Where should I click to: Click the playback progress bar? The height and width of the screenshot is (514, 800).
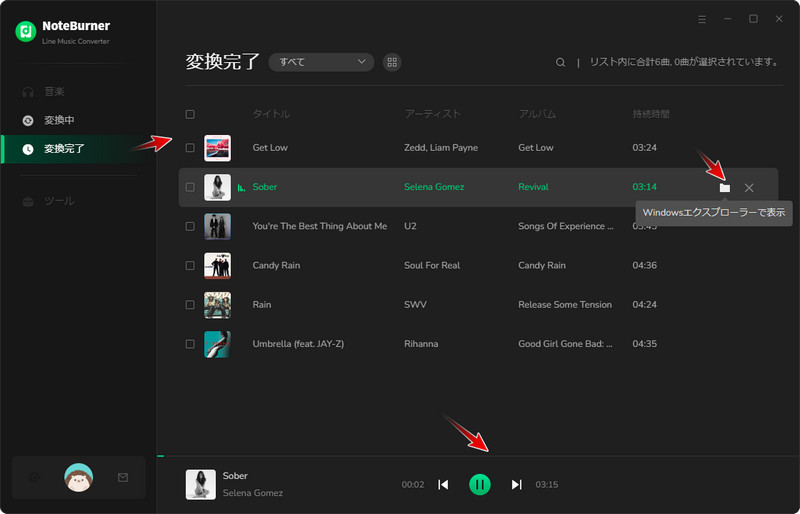point(478,456)
